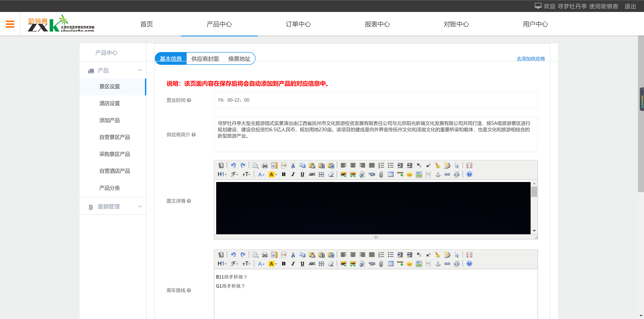The width and height of the screenshot is (644, 319).
Task: Open the print preview icon in 图文详情 toolbar
Action: tap(255, 165)
